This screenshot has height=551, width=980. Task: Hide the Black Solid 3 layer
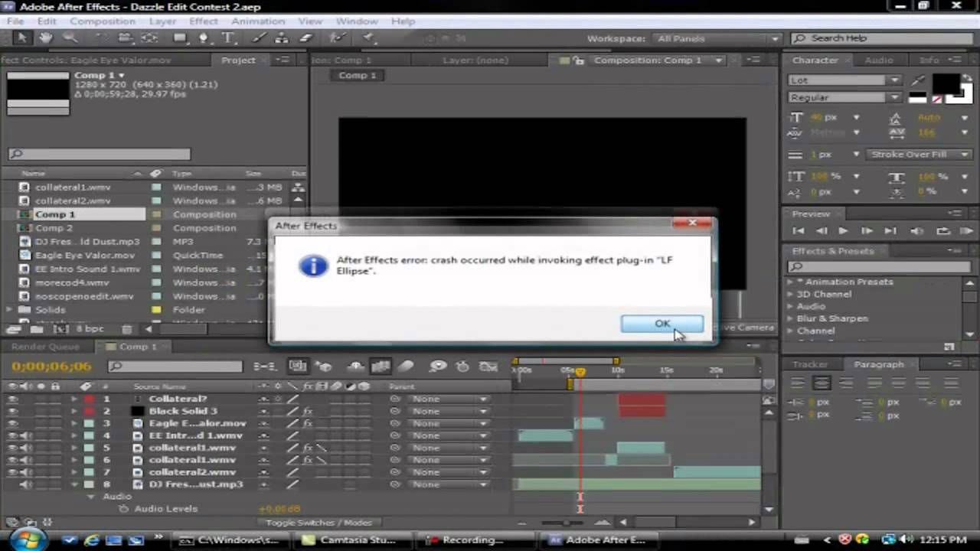[12, 411]
